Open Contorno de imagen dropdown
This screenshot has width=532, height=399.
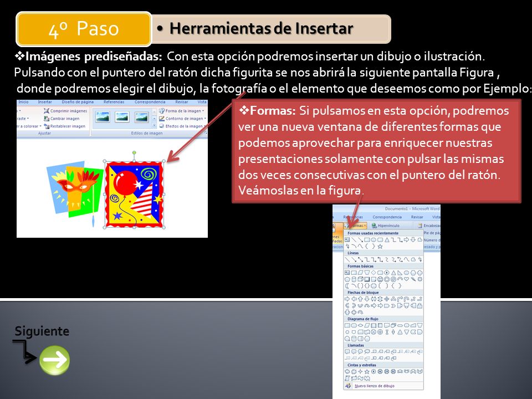[x=182, y=119]
